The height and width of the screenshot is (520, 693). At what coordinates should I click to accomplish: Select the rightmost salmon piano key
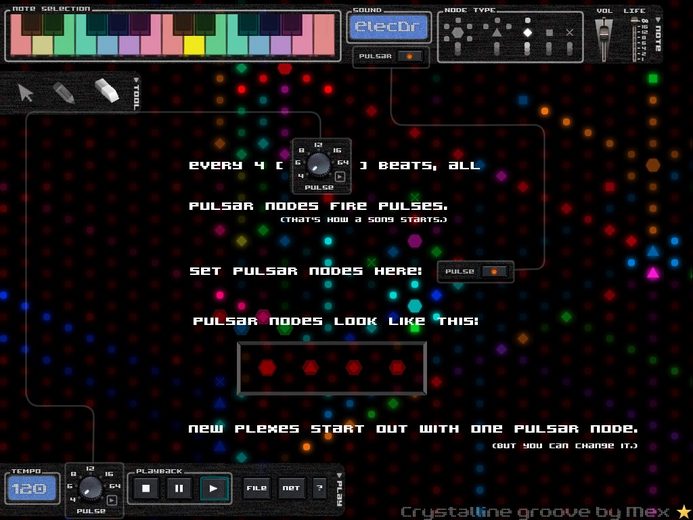(324, 34)
